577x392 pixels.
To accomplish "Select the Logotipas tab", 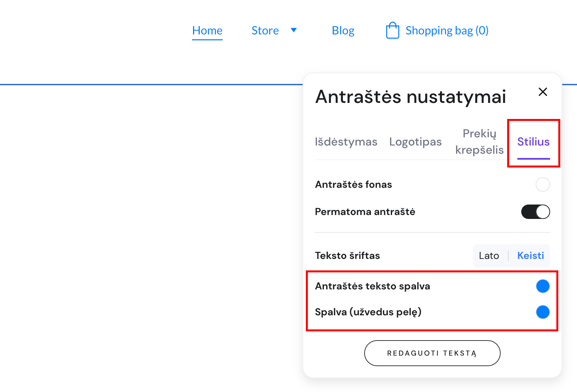I will coord(415,142).
